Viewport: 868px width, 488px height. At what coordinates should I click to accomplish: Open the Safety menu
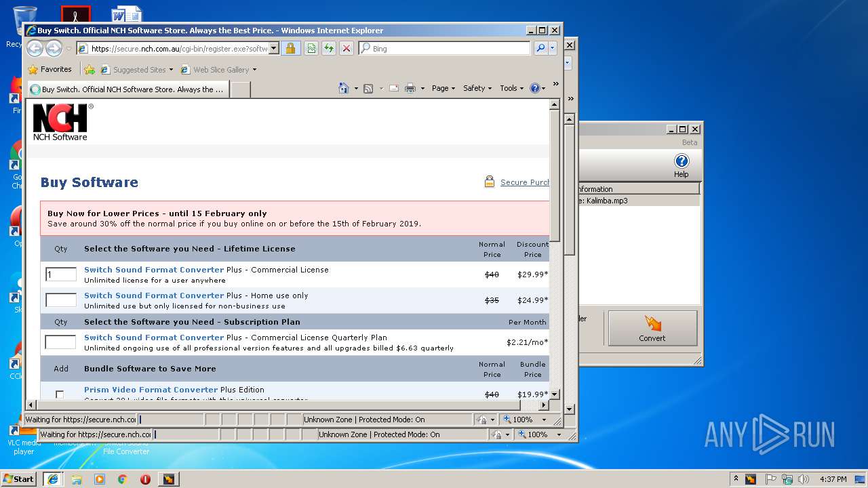[477, 88]
